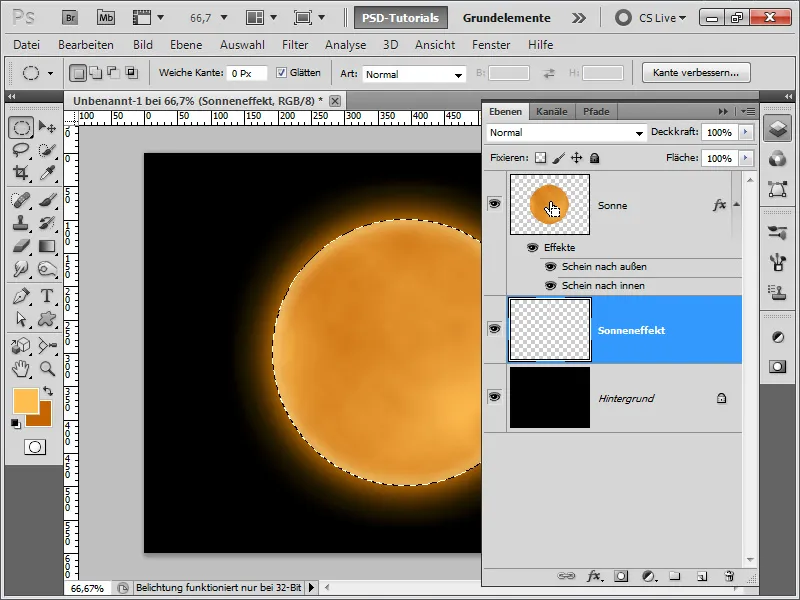Delete layer with trash icon

[x=729, y=576]
